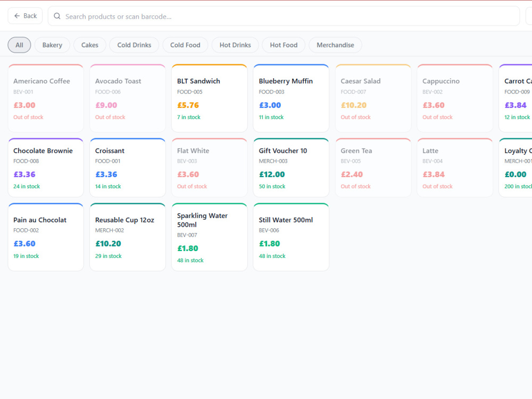
Task: Click the '14 in stock' label
Action: (108, 186)
